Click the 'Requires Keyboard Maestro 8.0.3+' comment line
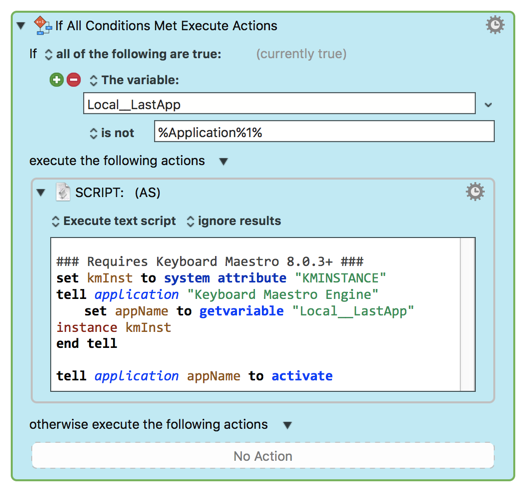 [210, 262]
